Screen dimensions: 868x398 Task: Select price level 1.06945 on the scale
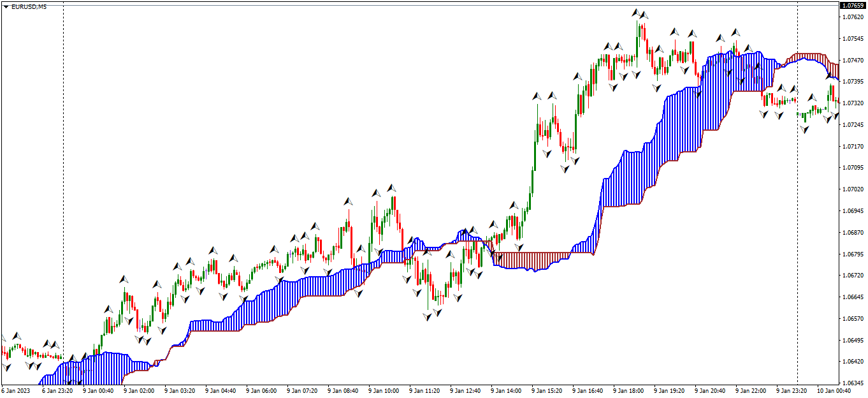tap(853, 210)
